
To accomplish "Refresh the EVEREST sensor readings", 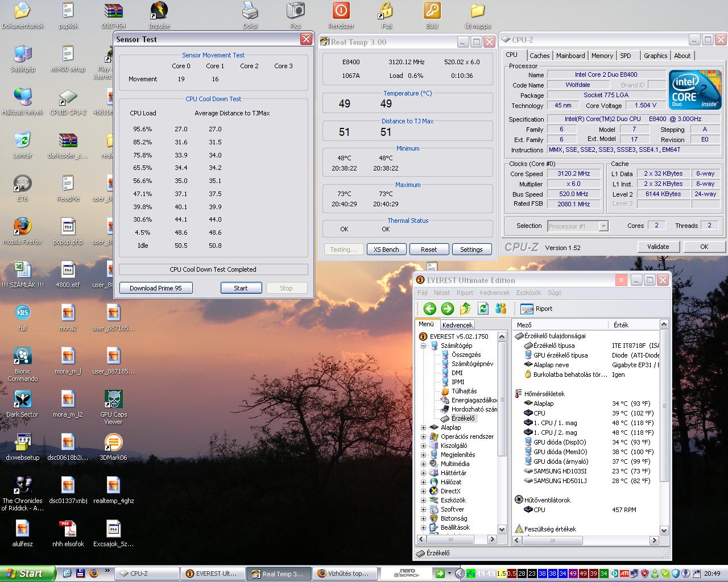I will 483,309.
